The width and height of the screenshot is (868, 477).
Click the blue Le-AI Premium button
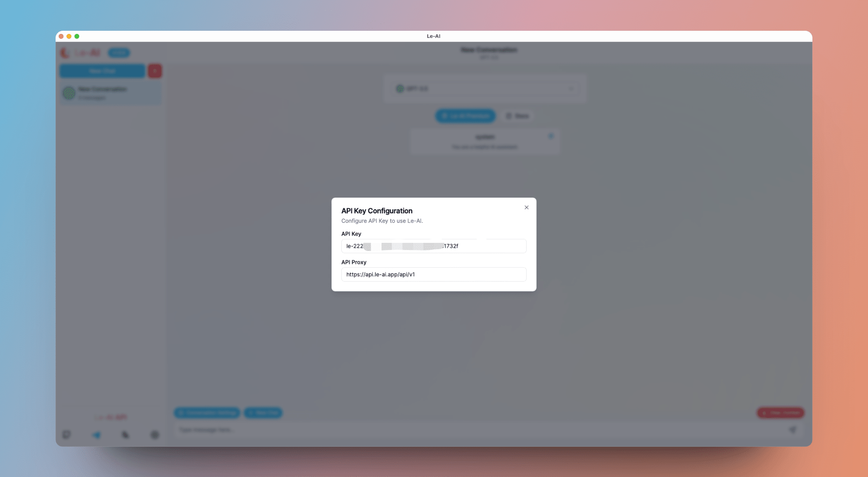coord(466,116)
